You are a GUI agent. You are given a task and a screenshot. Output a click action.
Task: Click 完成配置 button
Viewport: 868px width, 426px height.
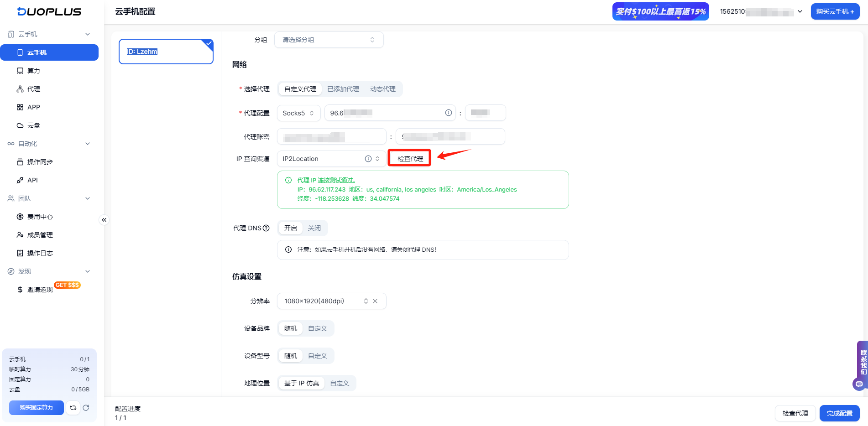click(840, 413)
